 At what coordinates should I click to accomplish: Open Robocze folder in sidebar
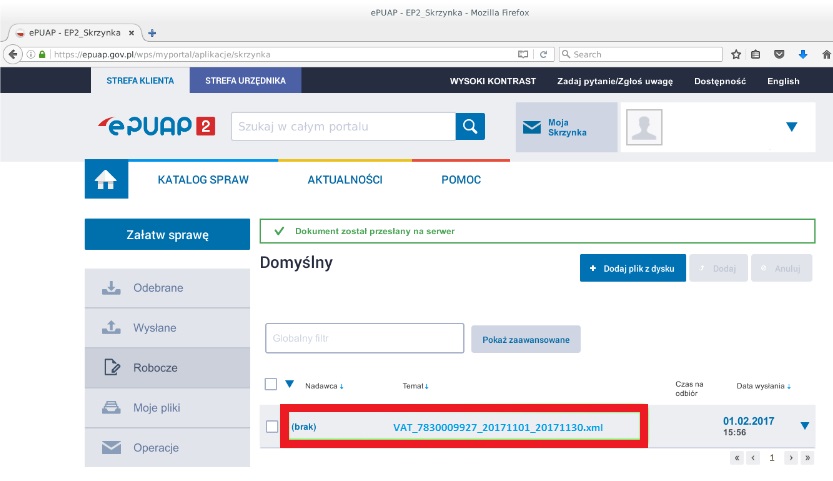(x=155, y=368)
